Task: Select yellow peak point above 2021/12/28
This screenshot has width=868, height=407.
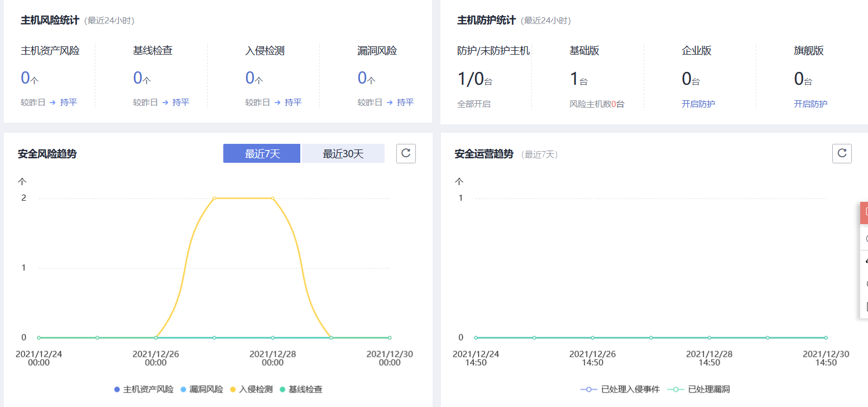Action: point(272,198)
